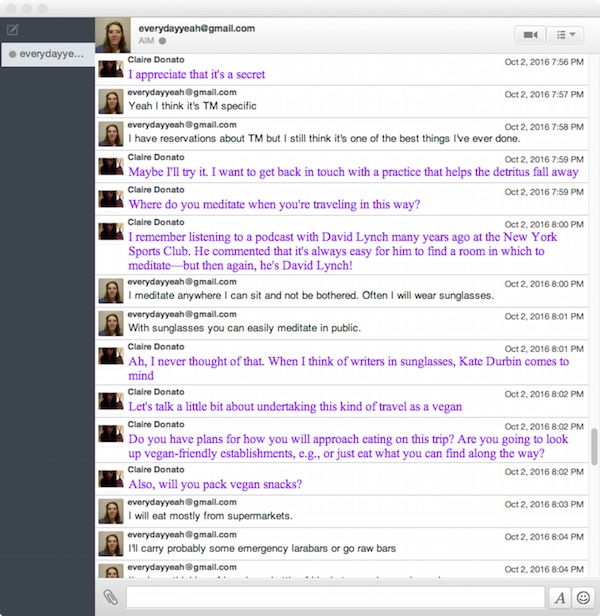Click message 'I will eat mostly from supermarkets.'
This screenshot has width=600, height=616.
tap(210, 516)
